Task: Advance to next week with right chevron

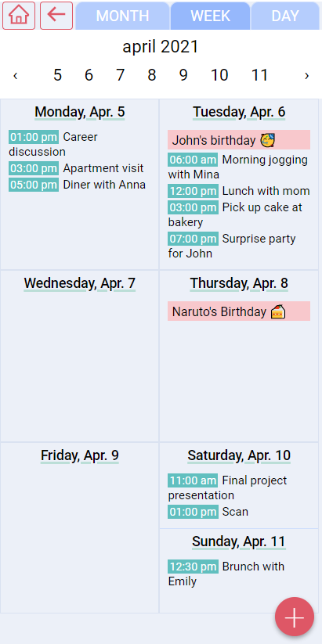Action: point(306,76)
